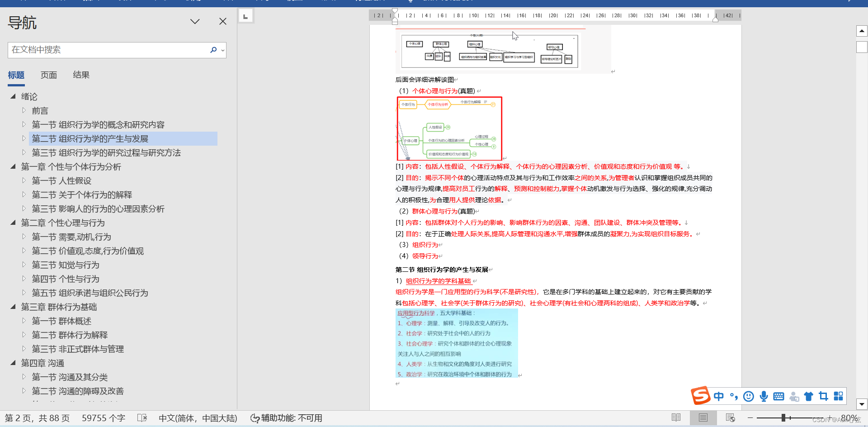Screen dimensions: 868x427
Task: Go to heading 第二节 组织行为学的产生与发展
Action: point(90,138)
